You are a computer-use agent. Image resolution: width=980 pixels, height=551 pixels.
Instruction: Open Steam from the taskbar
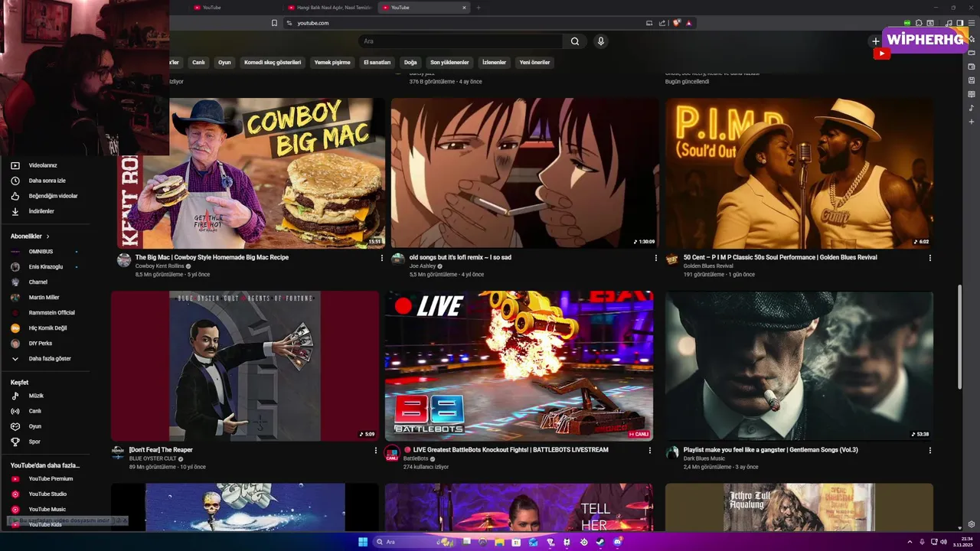click(x=600, y=542)
